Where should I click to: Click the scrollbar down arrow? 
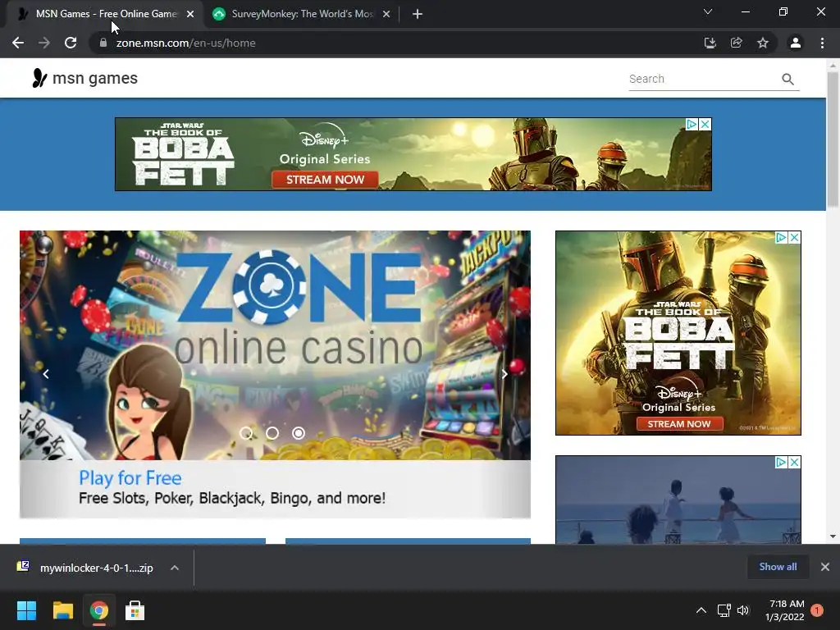pyautogui.click(x=833, y=536)
